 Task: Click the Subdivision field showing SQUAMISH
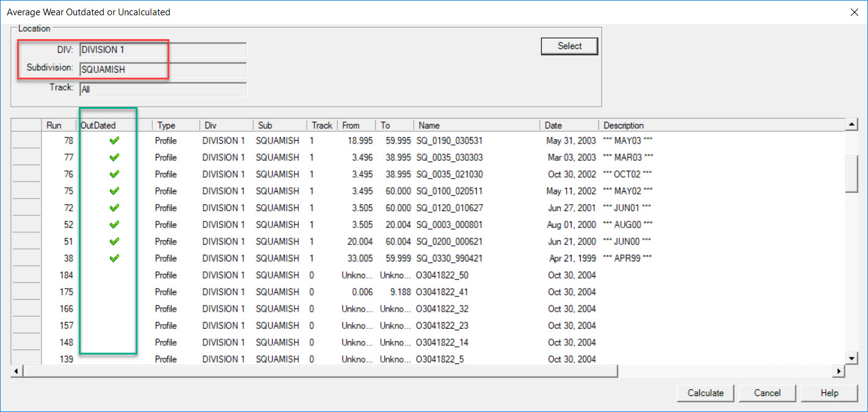click(x=163, y=70)
